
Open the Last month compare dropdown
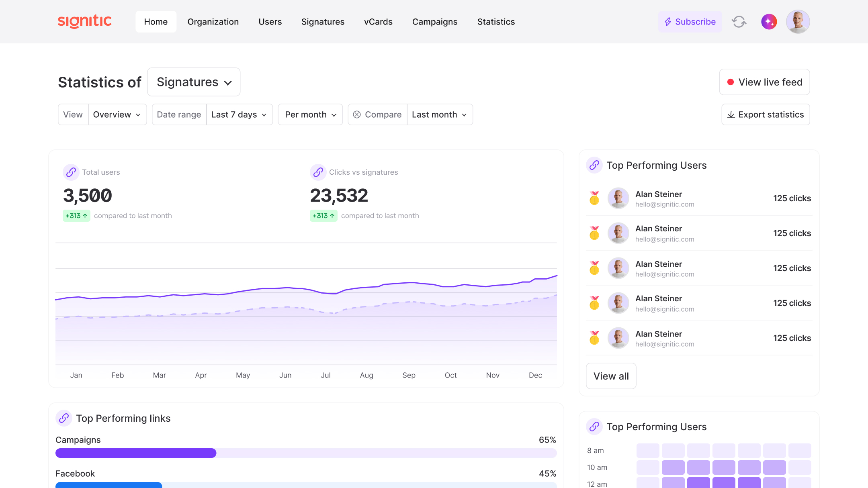(x=440, y=114)
